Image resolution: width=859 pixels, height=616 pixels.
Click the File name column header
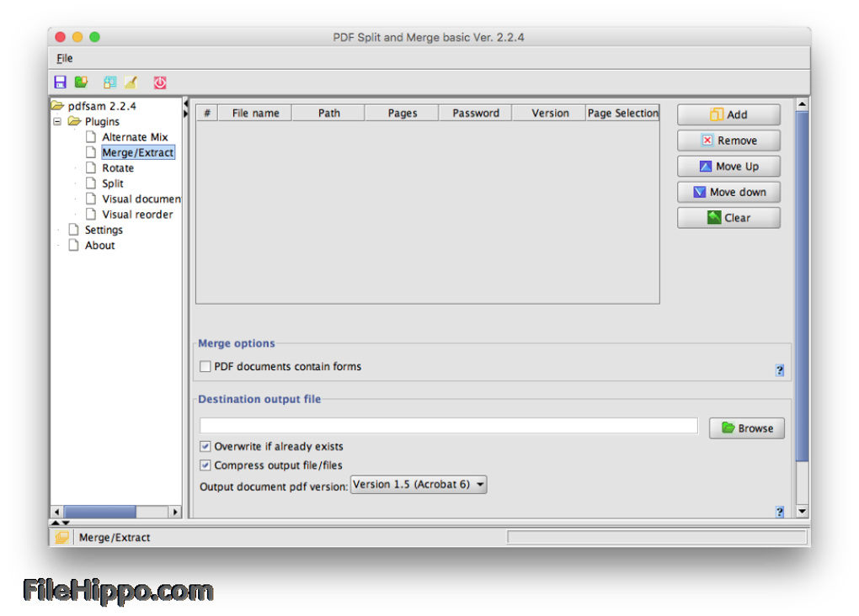pos(255,113)
